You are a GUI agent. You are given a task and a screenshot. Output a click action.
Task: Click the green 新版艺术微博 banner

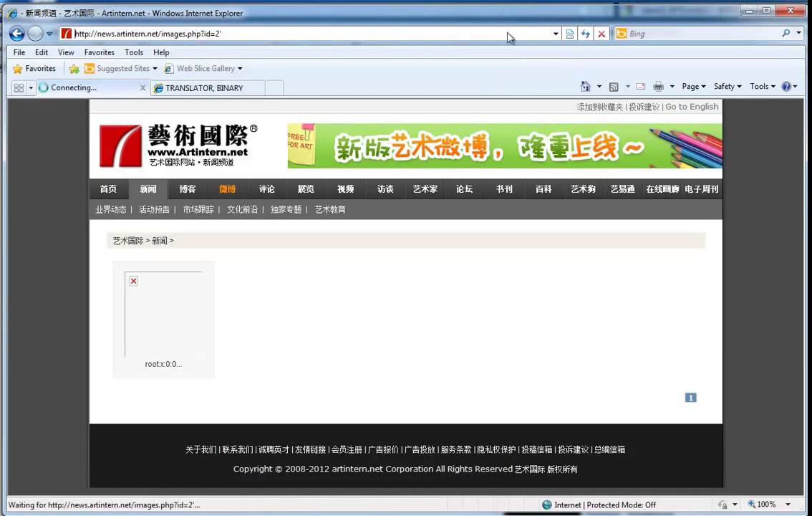505,145
